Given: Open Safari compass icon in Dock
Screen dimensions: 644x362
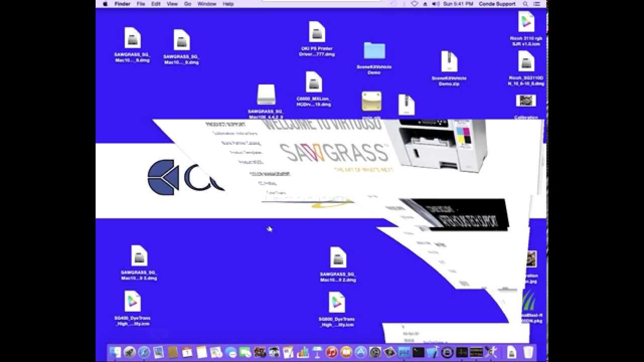Looking at the screenshot, I should click(144, 352).
